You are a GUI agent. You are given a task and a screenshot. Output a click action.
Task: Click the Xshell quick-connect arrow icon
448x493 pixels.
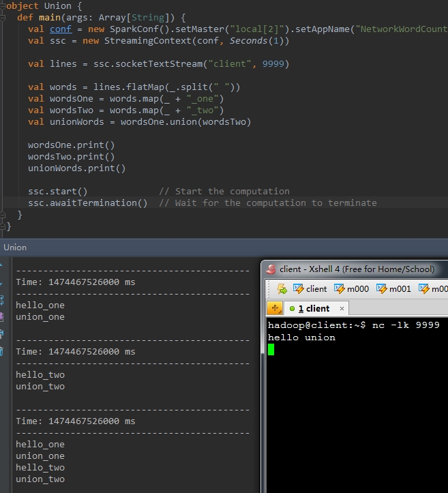pyautogui.click(x=281, y=288)
